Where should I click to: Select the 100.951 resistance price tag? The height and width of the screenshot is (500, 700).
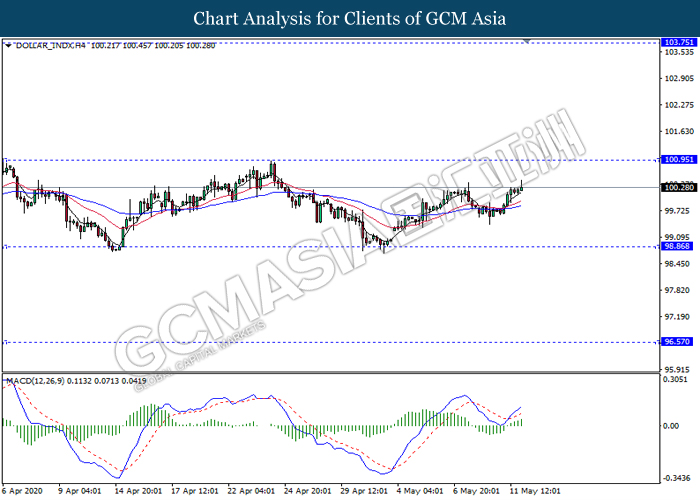point(677,160)
